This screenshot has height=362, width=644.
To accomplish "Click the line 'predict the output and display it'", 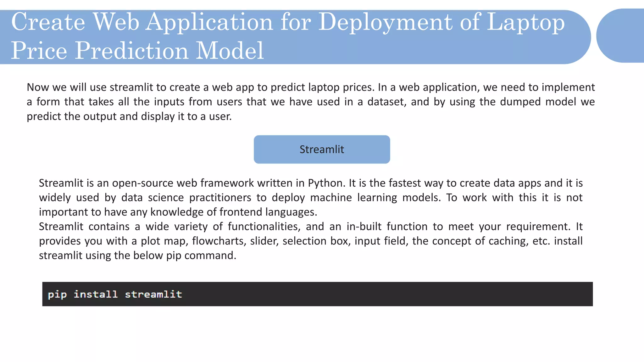I will click(106, 116).
